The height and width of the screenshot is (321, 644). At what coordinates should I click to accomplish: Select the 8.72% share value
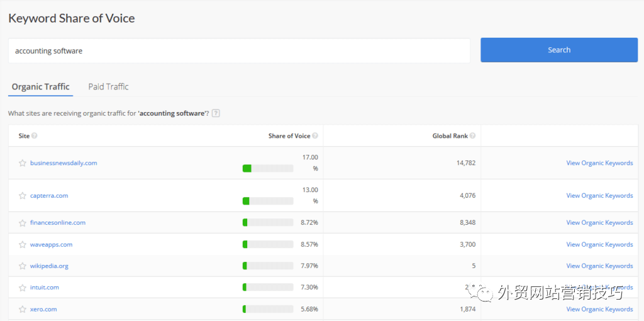coord(309,223)
